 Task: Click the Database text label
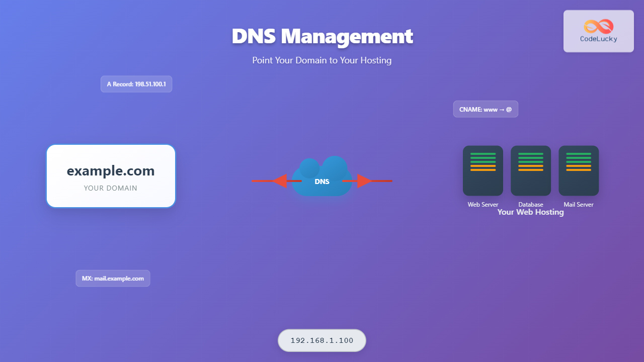(530, 204)
